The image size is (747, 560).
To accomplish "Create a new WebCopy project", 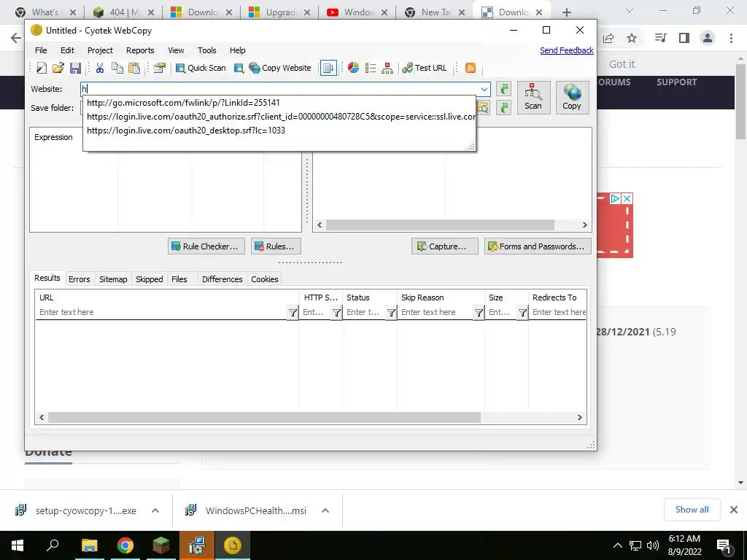I will 42,68.
